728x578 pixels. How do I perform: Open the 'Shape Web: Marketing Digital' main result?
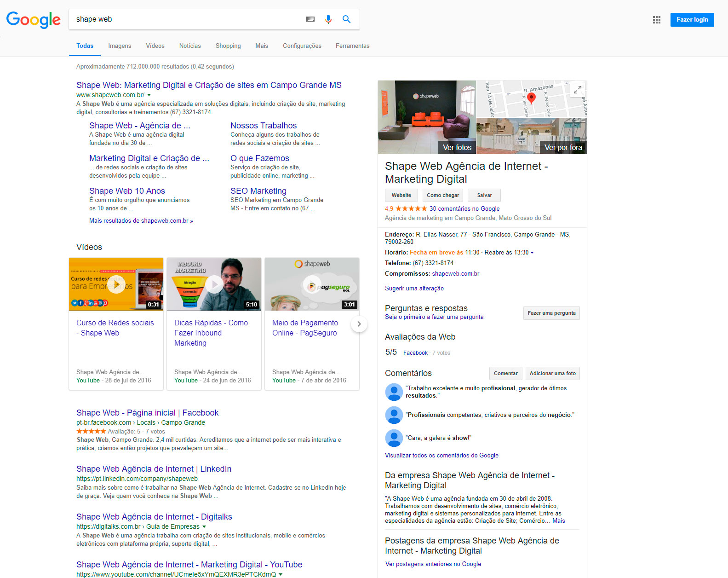pos(209,85)
